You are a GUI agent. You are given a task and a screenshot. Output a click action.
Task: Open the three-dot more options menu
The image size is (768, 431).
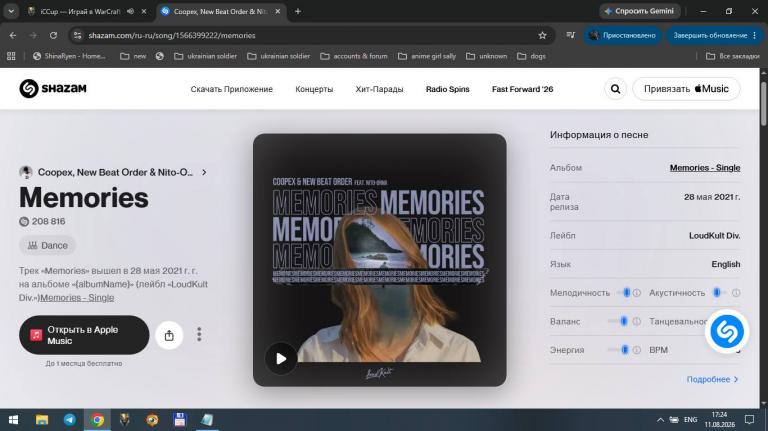[x=199, y=335]
